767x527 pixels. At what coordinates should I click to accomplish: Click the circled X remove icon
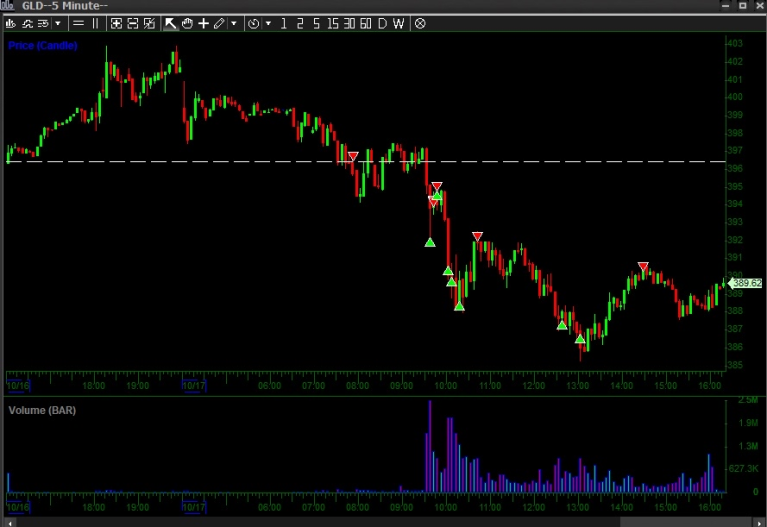420,23
